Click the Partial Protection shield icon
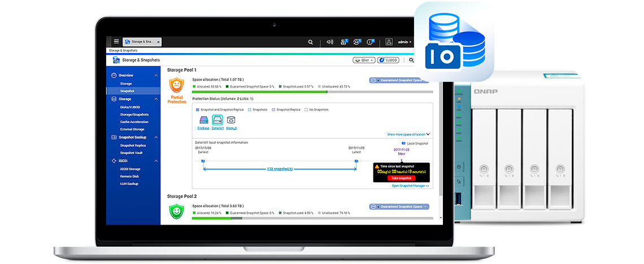Screen dimensions: 644x264 pyautogui.click(x=176, y=86)
